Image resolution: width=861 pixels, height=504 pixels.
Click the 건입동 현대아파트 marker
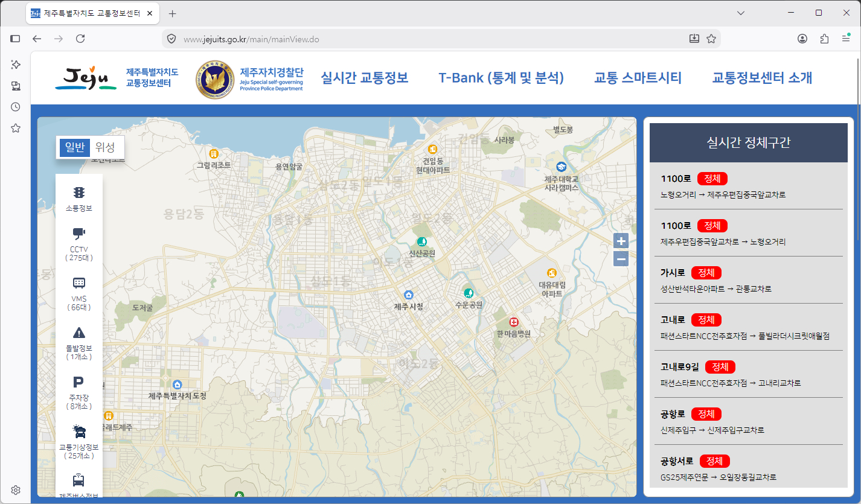click(x=432, y=148)
